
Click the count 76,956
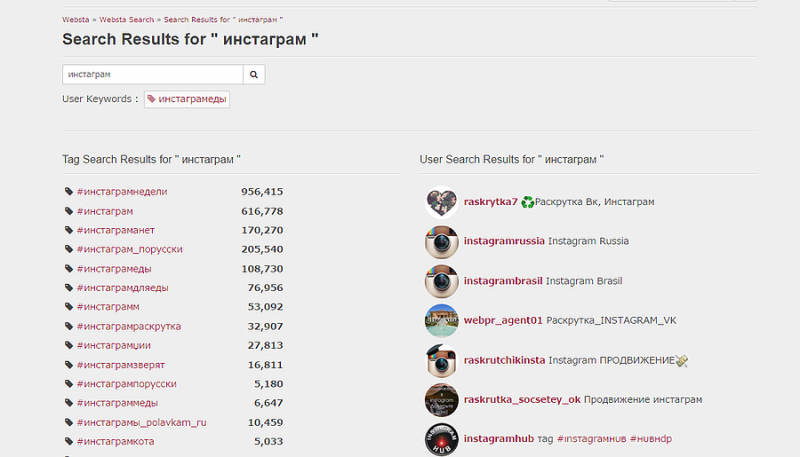265,288
